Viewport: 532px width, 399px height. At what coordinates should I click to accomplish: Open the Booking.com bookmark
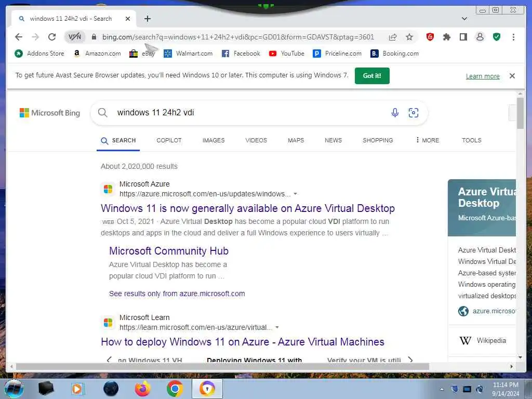coord(394,54)
